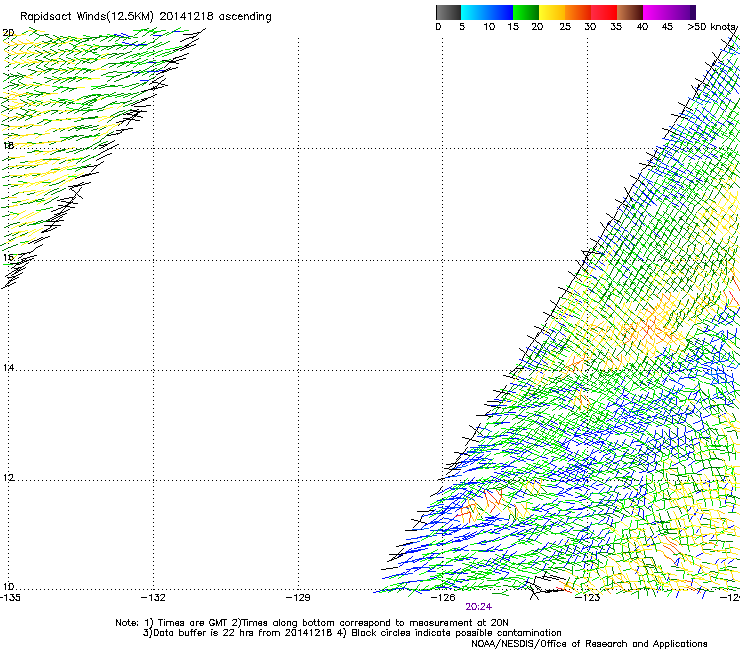The height and width of the screenshot is (650, 740).
Task: Click the latitude label '14'
Action: pyautogui.click(x=8, y=368)
